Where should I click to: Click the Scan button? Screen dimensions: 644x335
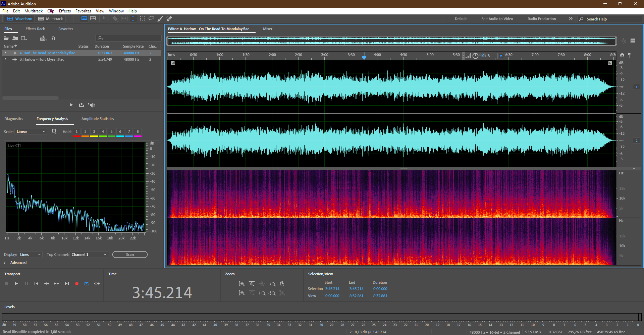[130, 255]
